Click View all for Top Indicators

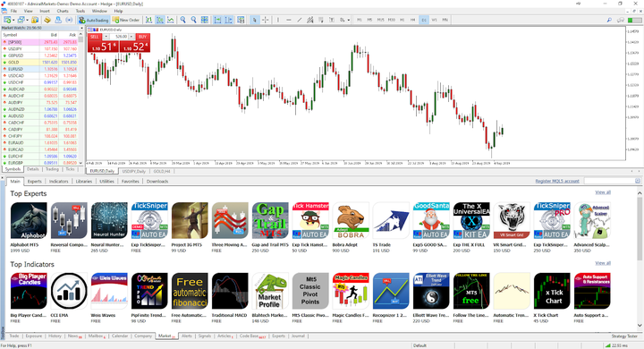tap(603, 263)
